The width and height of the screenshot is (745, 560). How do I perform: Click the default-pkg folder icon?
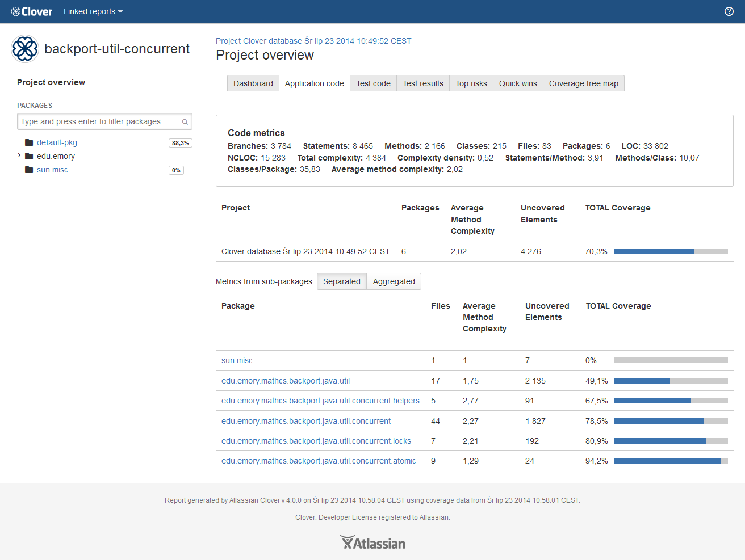[29, 143]
